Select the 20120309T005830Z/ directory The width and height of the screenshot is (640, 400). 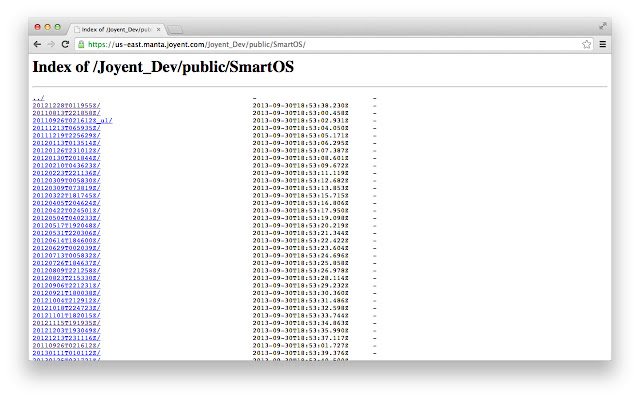point(67,180)
